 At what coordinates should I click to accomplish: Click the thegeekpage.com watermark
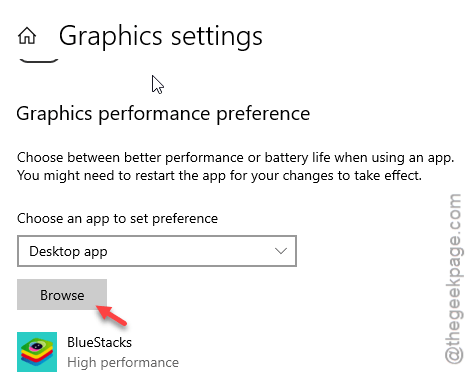(x=454, y=279)
